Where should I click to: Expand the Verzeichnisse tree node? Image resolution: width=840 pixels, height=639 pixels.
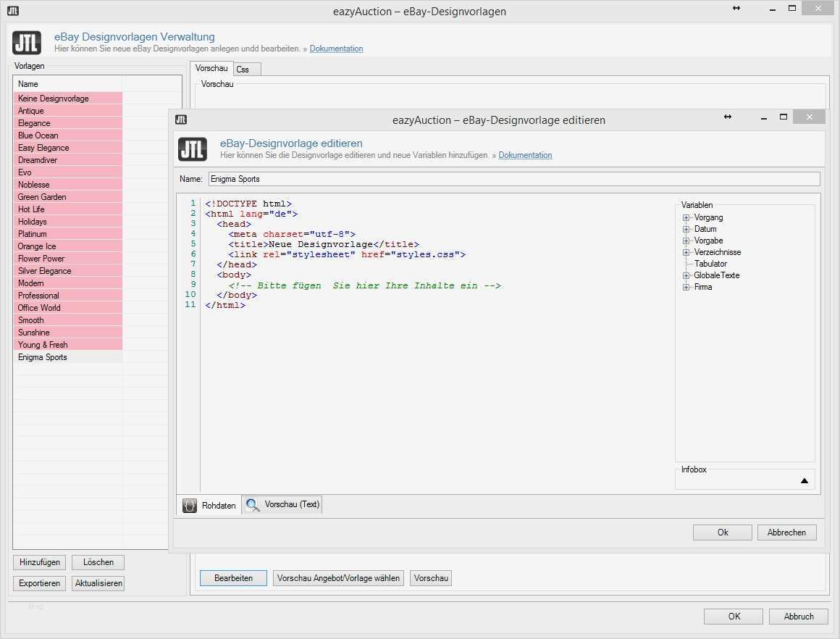686,253
